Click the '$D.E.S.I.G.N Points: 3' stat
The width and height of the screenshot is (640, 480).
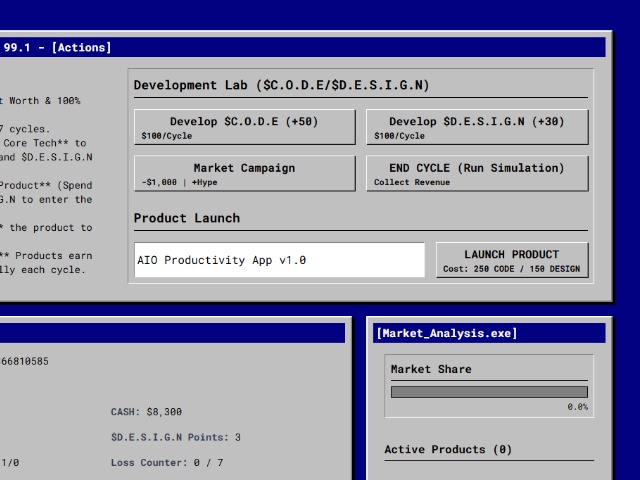click(176, 437)
